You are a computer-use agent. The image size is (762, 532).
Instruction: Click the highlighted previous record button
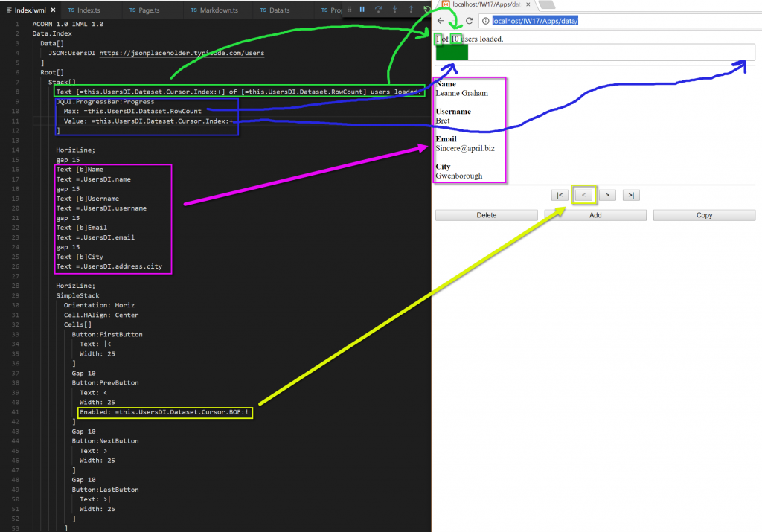pyautogui.click(x=583, y=194)
